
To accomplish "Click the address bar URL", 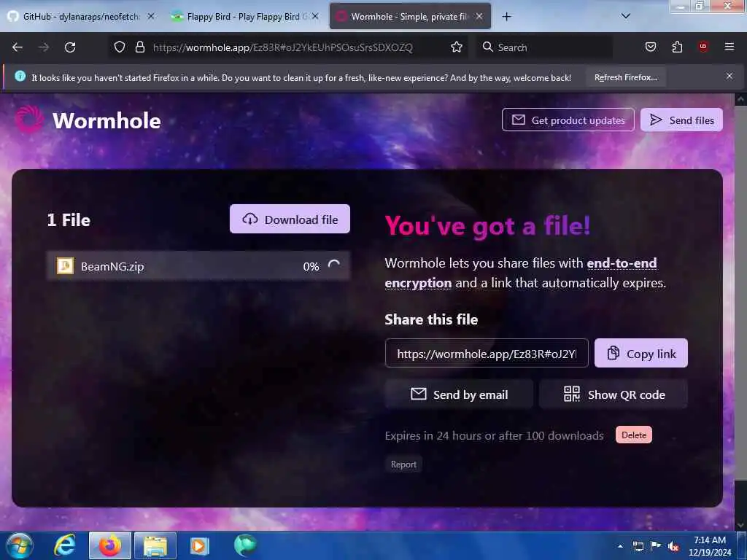I will 283,47.
